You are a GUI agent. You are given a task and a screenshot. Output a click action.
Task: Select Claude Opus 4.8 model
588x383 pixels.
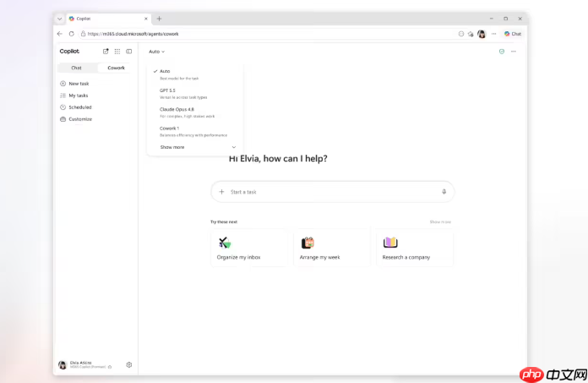(195, 112)
